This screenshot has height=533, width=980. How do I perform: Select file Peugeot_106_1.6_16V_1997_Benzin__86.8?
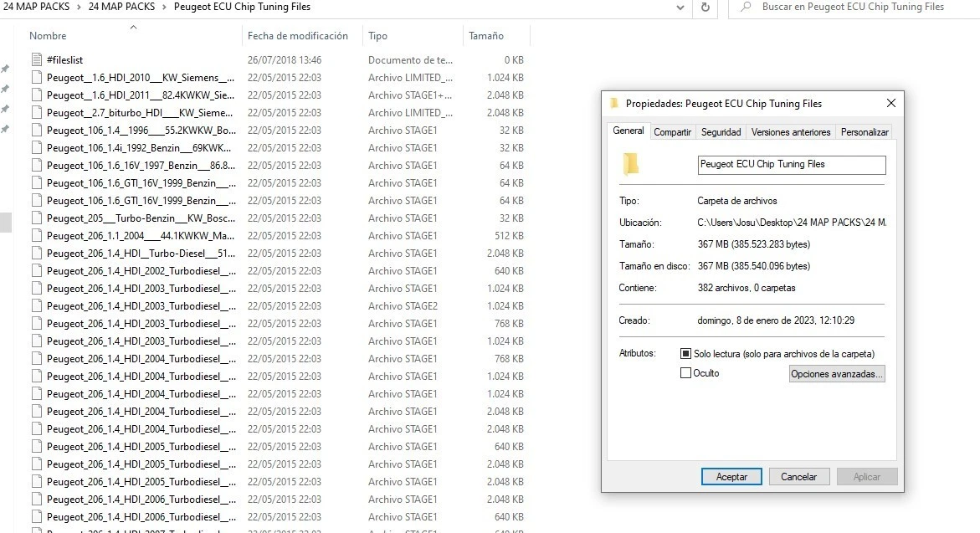click(141, 166)
